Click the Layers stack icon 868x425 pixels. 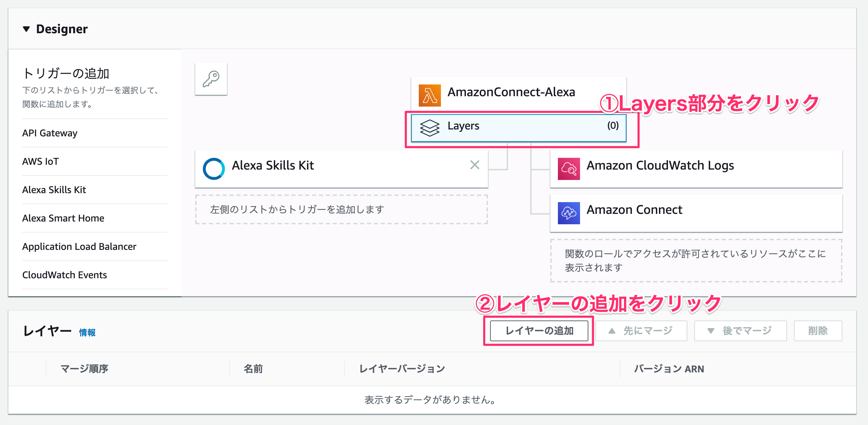click(430, 128)
